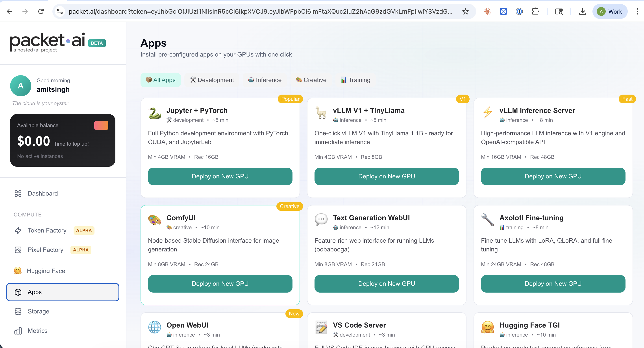Viewport: 644px width, 348px height.
Task: Bookmark this page with star icon
Action: pos(465,11)
